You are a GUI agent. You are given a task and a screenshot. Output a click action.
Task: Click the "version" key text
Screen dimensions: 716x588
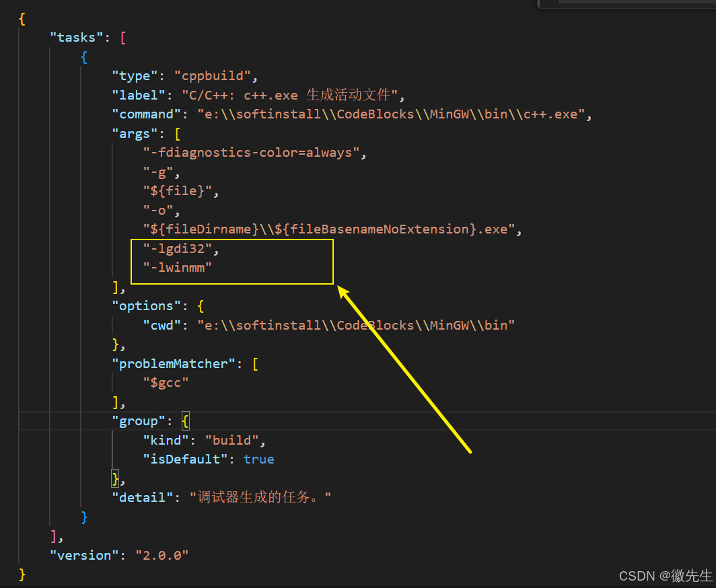click(x=84, y=555)
